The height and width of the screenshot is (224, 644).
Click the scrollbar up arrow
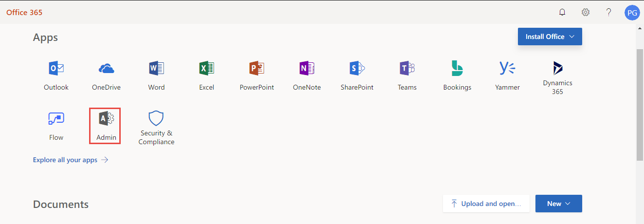640,28
